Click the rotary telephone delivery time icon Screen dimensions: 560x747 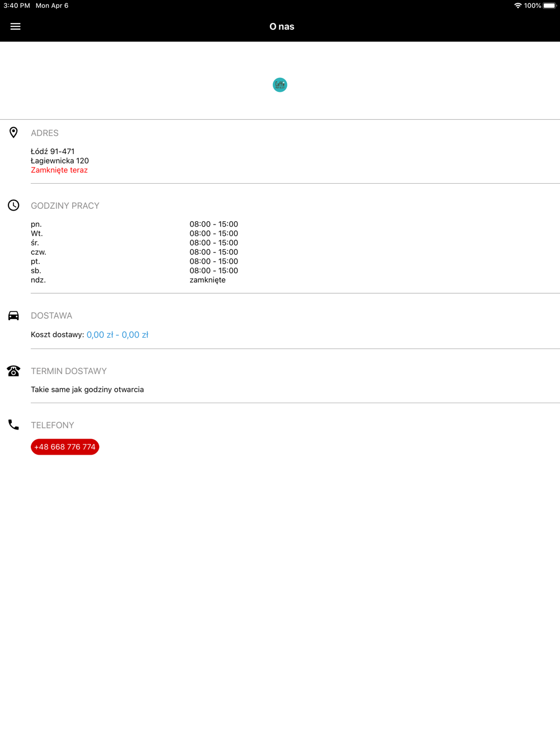click(x=13, y=371)
